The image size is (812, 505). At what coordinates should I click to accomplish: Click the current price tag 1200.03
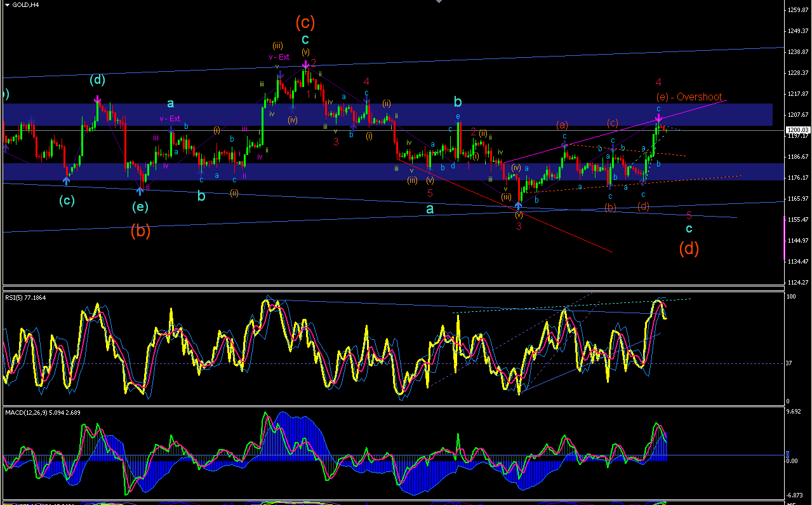[798, 130]
